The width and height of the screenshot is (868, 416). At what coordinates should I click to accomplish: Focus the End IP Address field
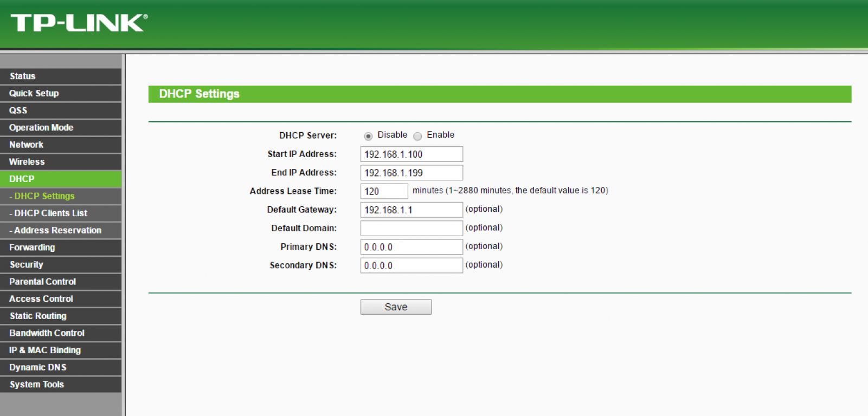coord(412,173)
